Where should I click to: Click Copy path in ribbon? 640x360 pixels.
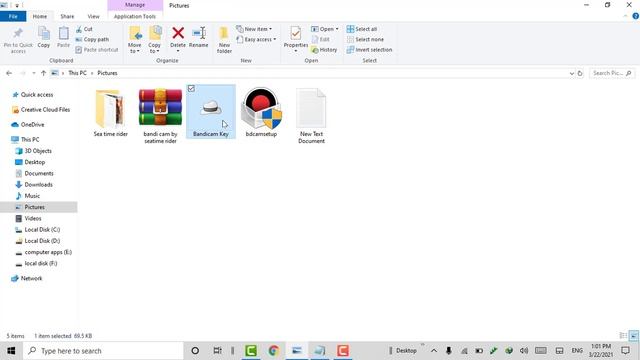point(92,39)
